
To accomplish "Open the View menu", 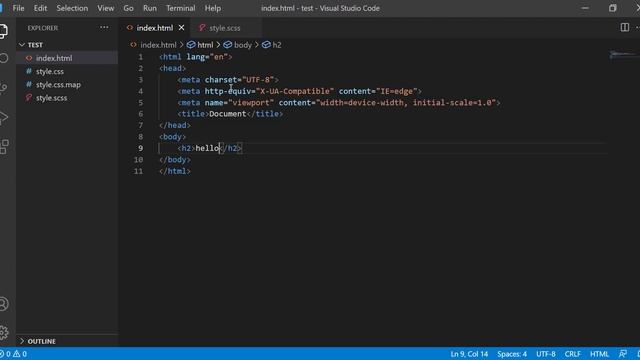I will point(106,8).
